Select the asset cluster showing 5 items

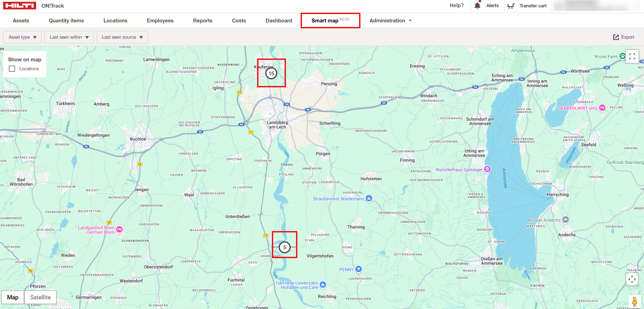[285, 247]
